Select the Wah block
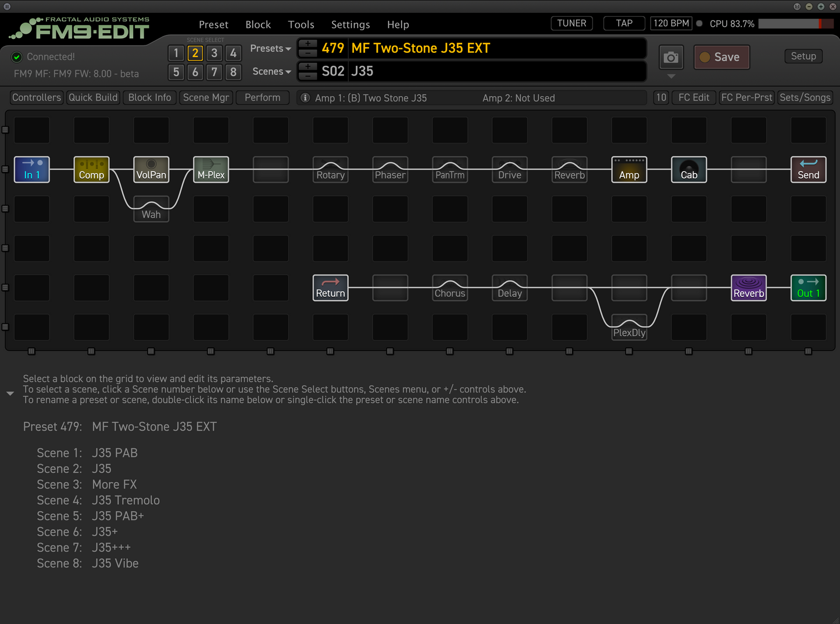840x624 pixels. [151, 209]
